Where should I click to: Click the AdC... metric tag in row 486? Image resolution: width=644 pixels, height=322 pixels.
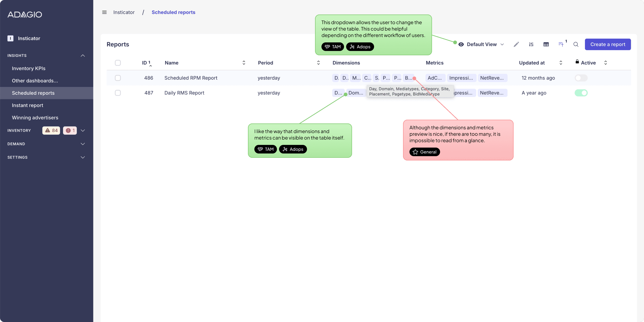click(435, 78)
